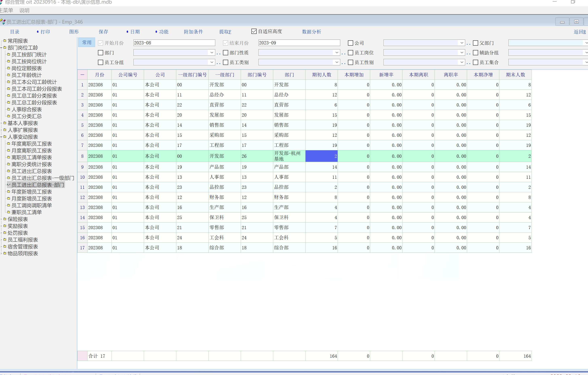Click the node icon beside 员工年龄统计
588x375 pixels.
click(8, 75)
